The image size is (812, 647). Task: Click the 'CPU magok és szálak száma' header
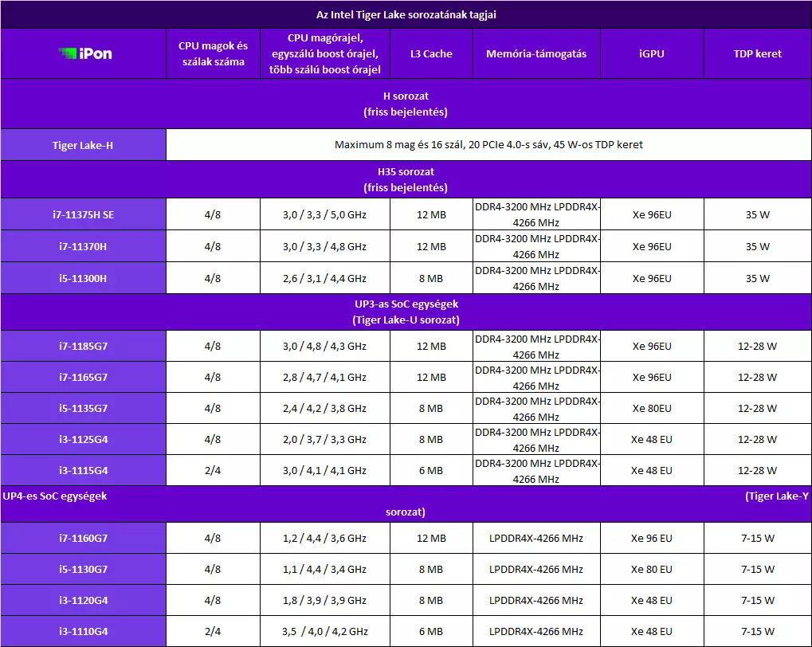point(213,53)
